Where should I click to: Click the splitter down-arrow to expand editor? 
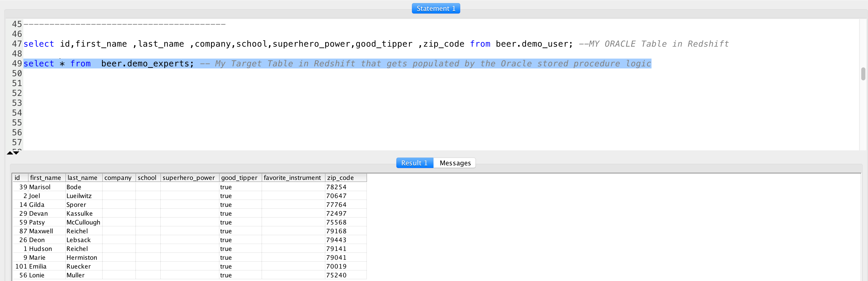coord(16,153)
